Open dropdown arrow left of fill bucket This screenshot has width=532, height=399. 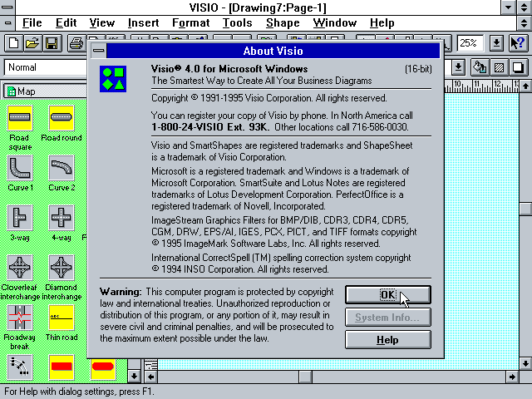coord(458,67)
